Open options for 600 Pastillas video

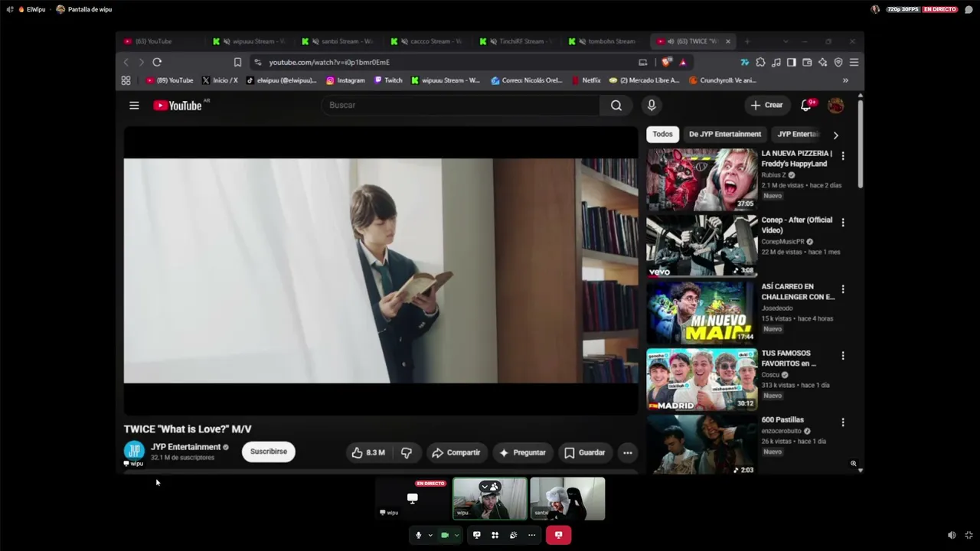click(x=843, y=422)
